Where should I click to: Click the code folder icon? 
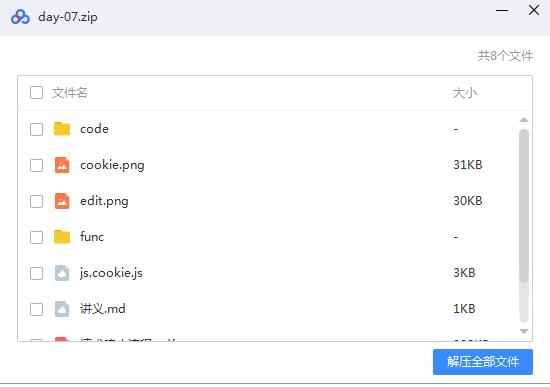(62, 129)
